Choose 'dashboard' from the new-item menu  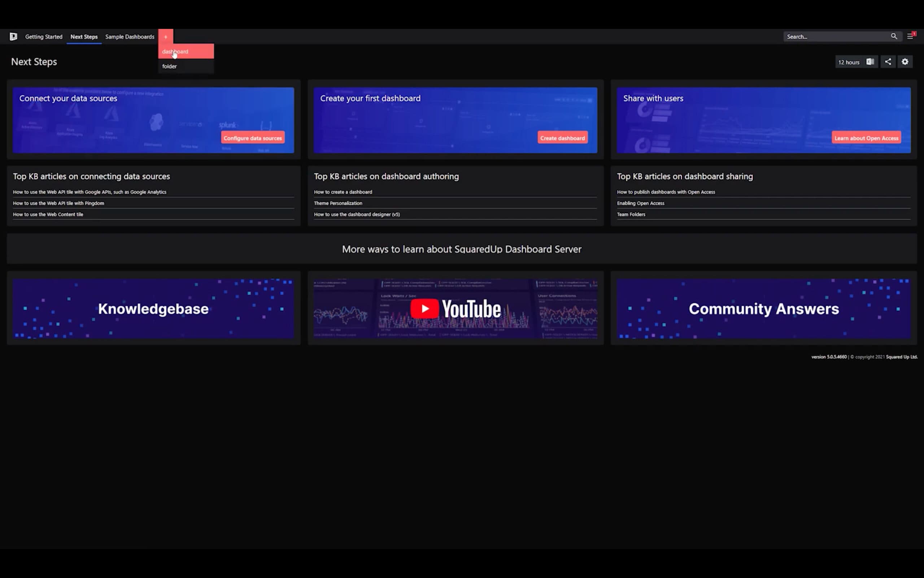[x=186, y=51]
